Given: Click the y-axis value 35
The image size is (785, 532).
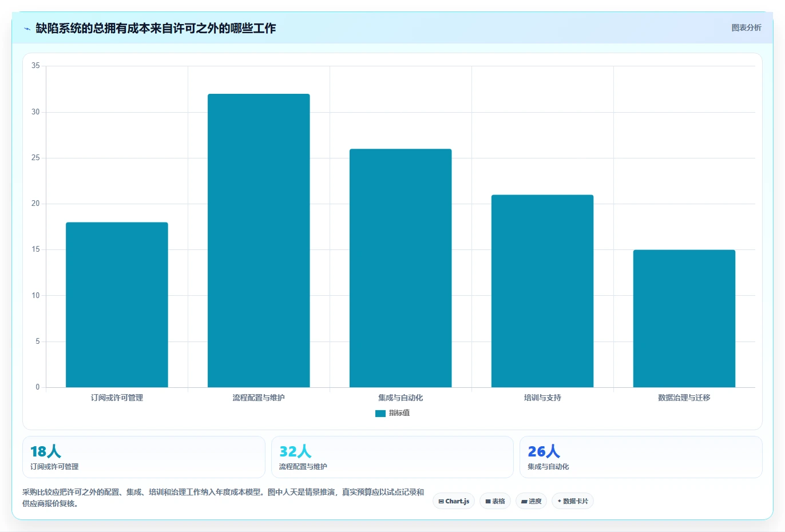Looking at the screenshot, I should (35, 66).
